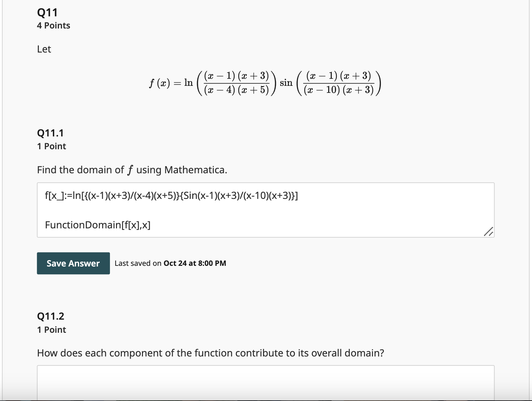Click the Q11.1 subsection label
Screen dimensions: 532x401
50,133
